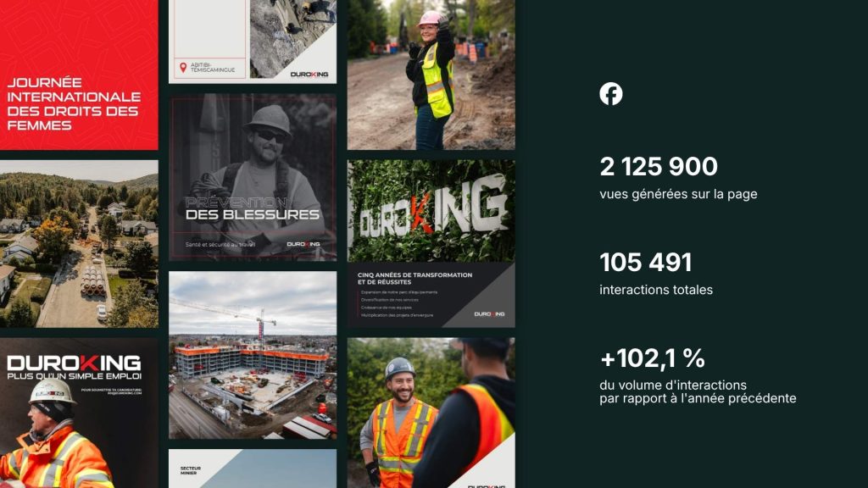The image size is (868, 488).
Task: Open the Prévention des blessures post
Action: pyautogui.click(x=253, y=177)
